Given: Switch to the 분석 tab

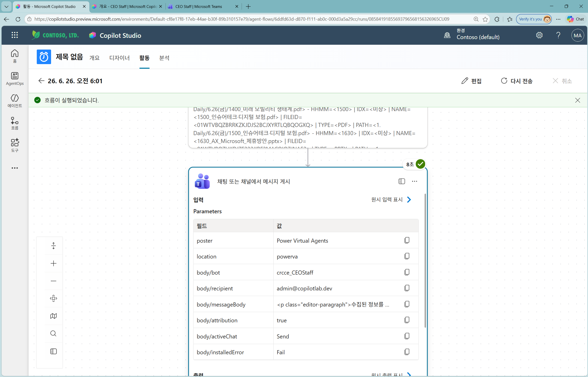Looking at the screenshot, I should tap(164, 58).
